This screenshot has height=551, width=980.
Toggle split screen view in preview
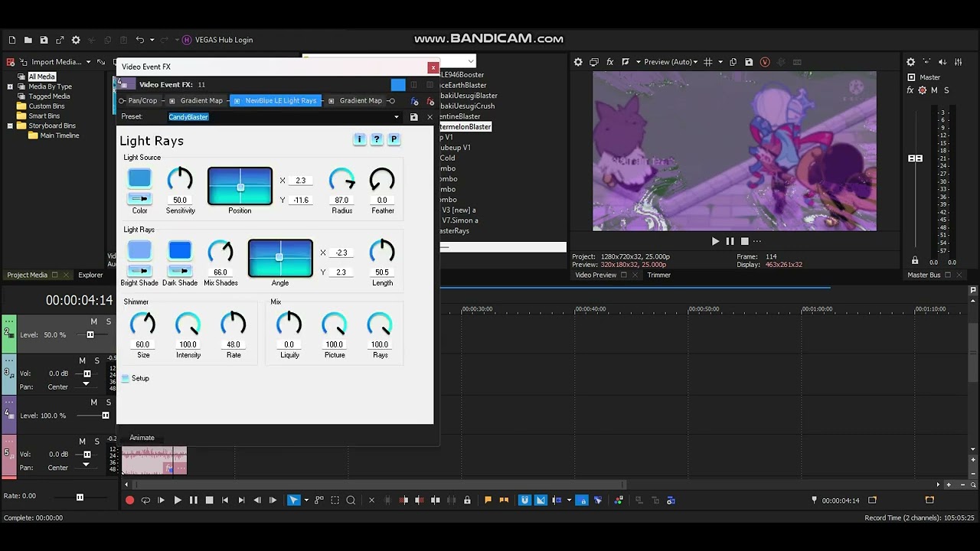[626, 62]
